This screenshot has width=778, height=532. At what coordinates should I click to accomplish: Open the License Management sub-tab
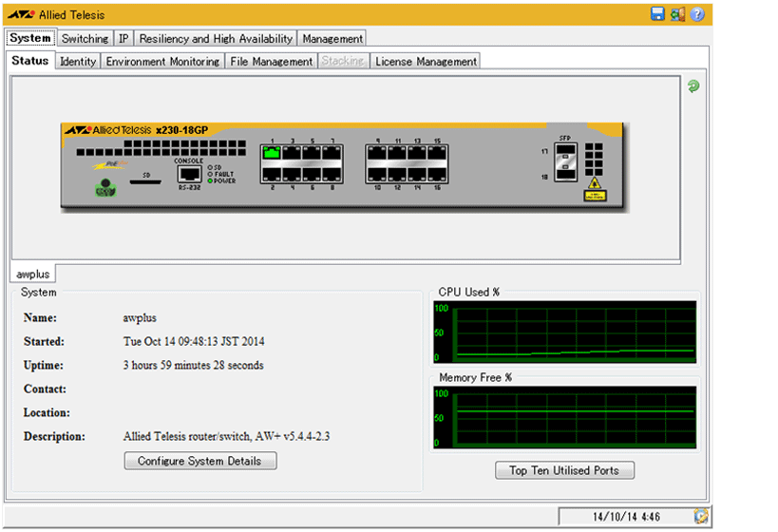click(x=426, y=61)
